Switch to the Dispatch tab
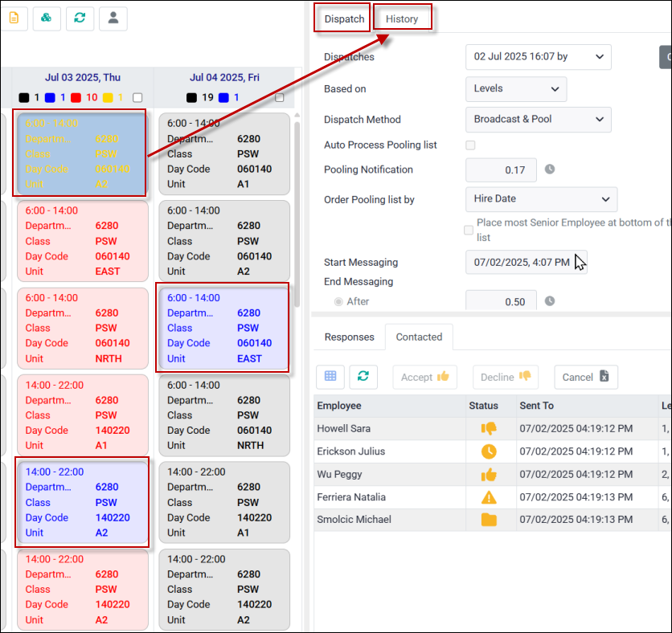This screenshot has width=672, height=633. tap(344, 18)
